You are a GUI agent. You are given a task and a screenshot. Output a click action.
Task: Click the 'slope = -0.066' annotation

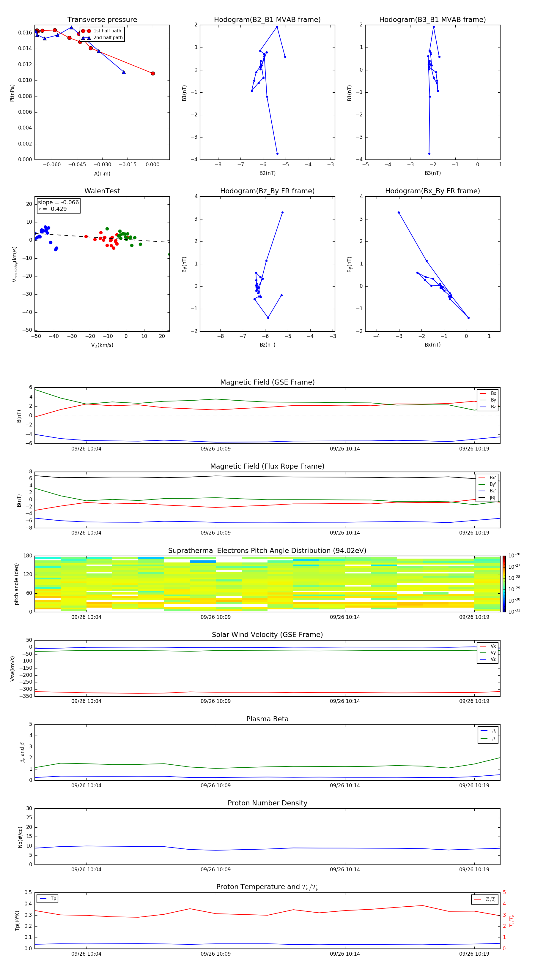pyautogui.click(x=58, y=203)
